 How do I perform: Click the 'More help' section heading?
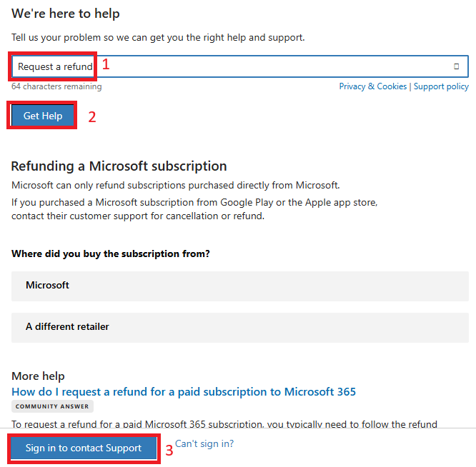pyautogui.click(x=38, y=376)
